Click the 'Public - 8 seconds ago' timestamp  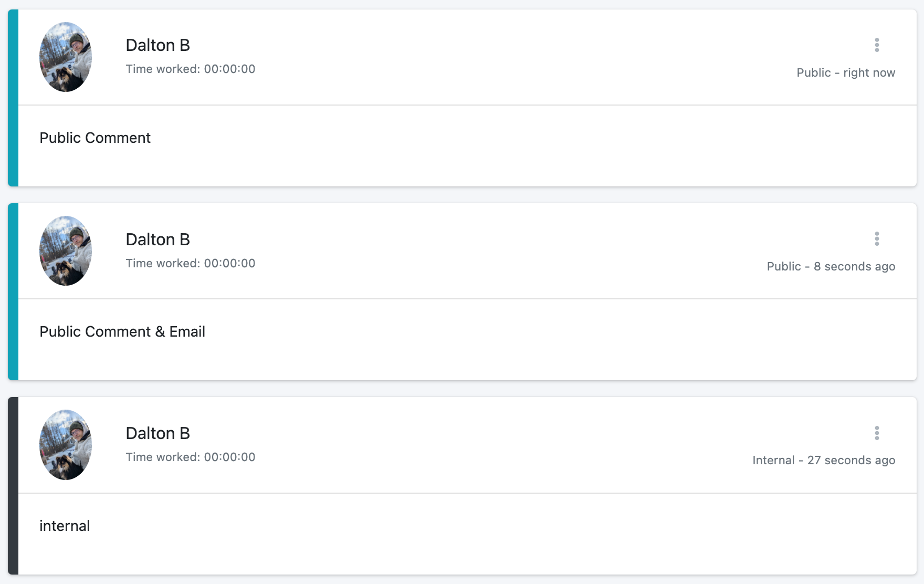tap(831, 266)
